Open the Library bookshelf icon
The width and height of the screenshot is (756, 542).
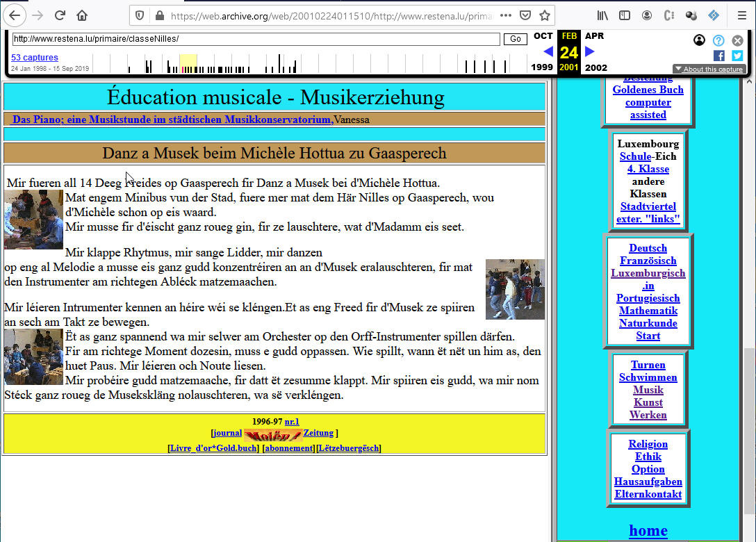pyautogui.click(x=602, y=15)
